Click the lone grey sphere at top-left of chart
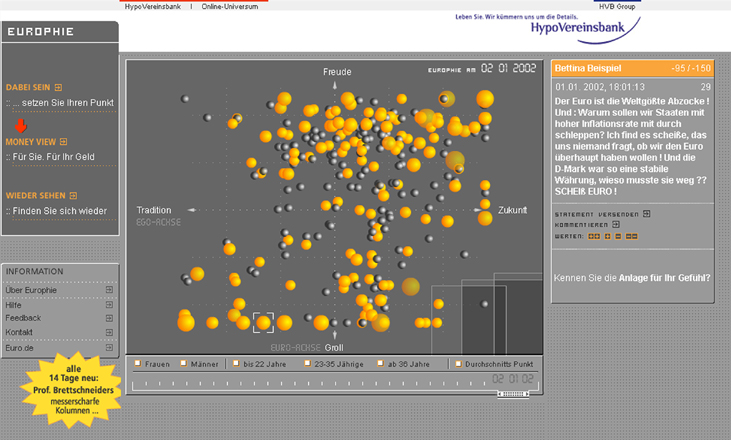This screenshot has width=731, height=440. 185,99
